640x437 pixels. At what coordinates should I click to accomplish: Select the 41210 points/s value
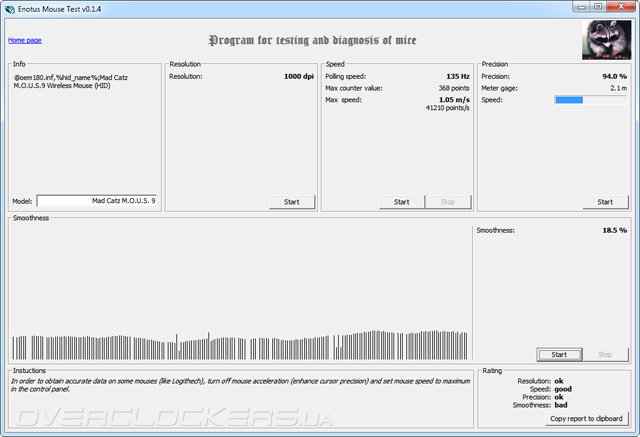pos(447,108)
